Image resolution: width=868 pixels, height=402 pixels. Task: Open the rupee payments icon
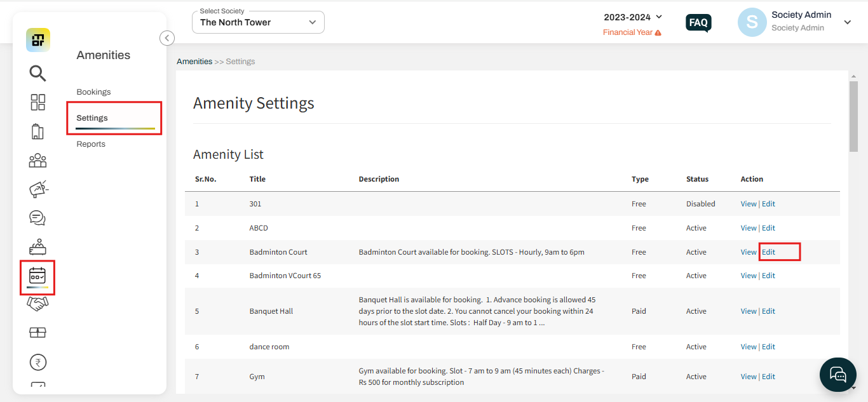(37, 361)
